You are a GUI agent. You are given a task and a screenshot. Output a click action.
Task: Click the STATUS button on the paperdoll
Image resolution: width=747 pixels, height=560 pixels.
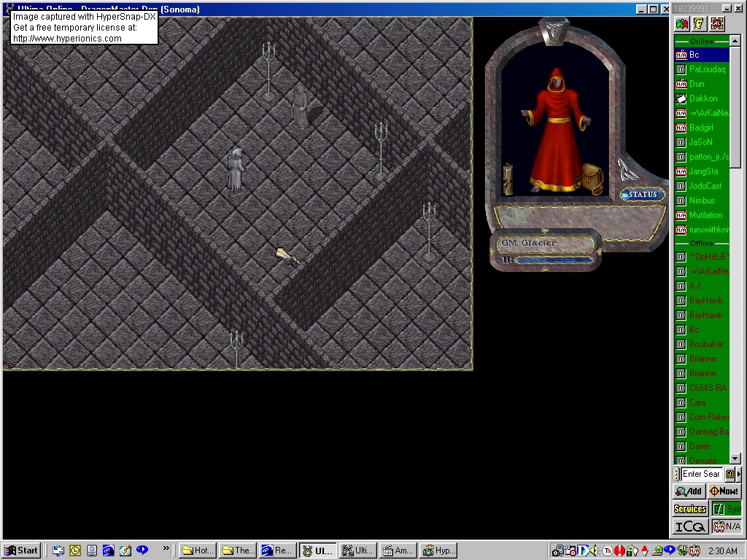[x=643, y=195]
